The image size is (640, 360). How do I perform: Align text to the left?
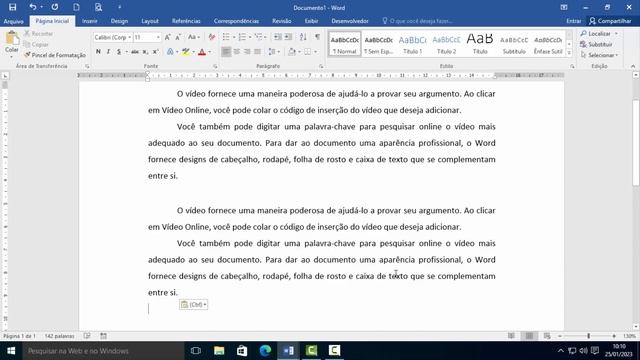226,52
